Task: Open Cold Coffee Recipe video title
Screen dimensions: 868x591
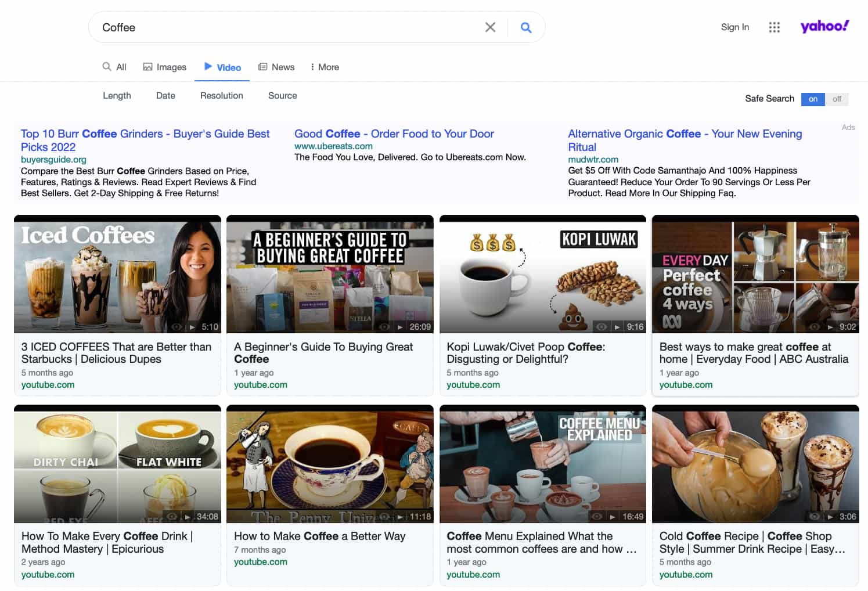Action: point(752,542)
